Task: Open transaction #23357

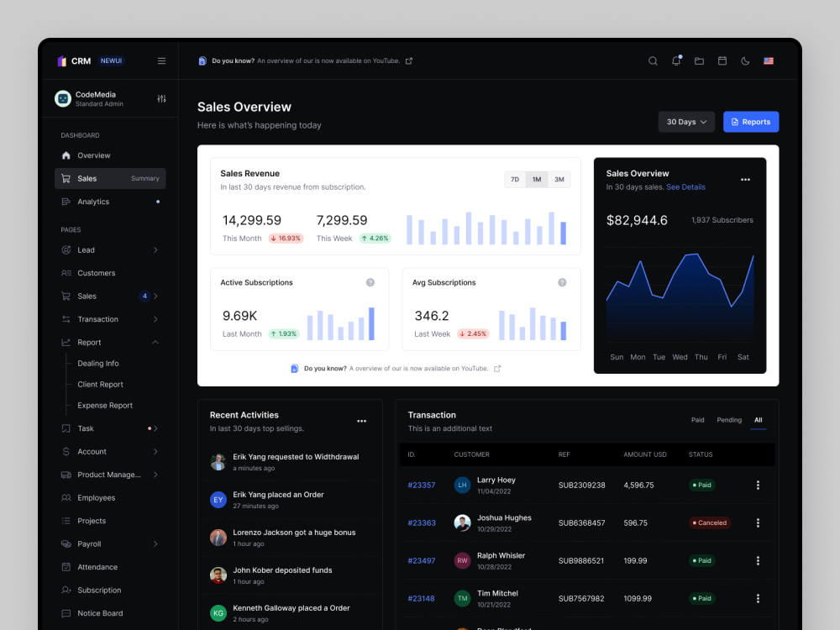Action: click(421, 485)
